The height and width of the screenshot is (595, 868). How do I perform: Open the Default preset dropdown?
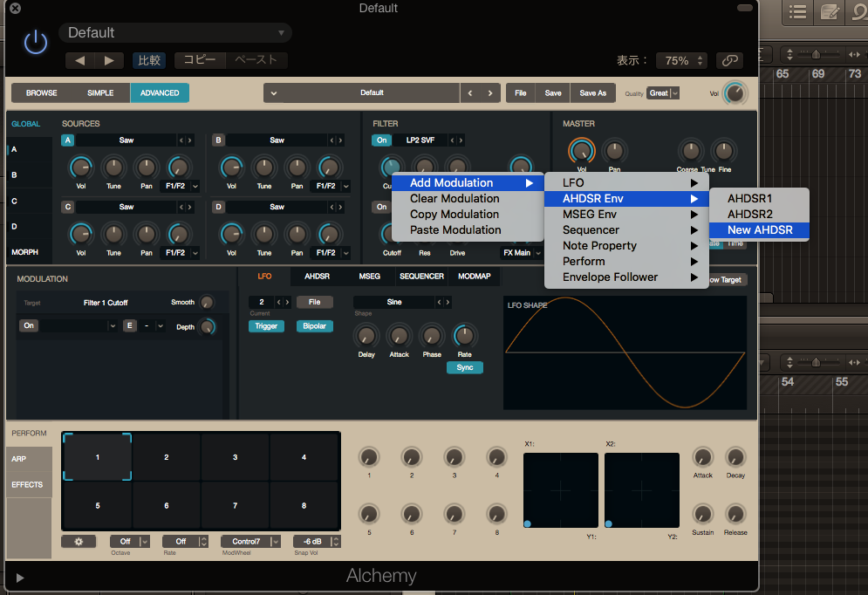click(x=174, y=31)
